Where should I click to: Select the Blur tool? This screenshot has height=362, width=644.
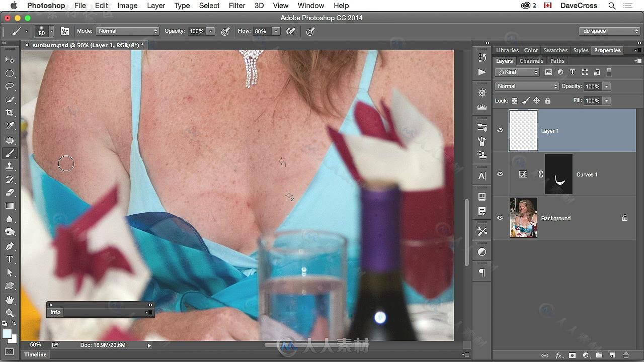pos(10,219)
